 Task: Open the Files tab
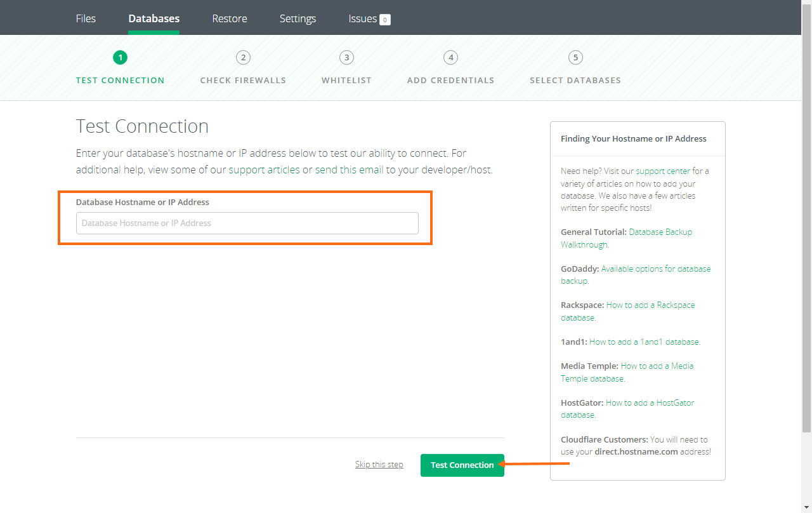(x=86, y=18)
